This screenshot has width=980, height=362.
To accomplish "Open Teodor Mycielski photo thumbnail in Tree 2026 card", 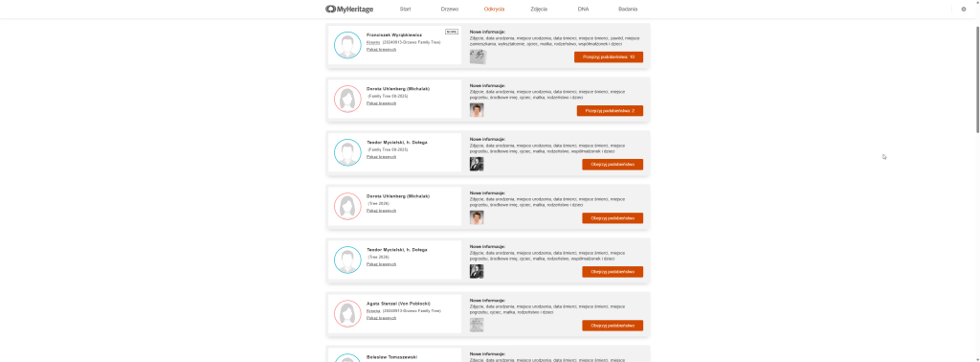I will coord(477,271).
